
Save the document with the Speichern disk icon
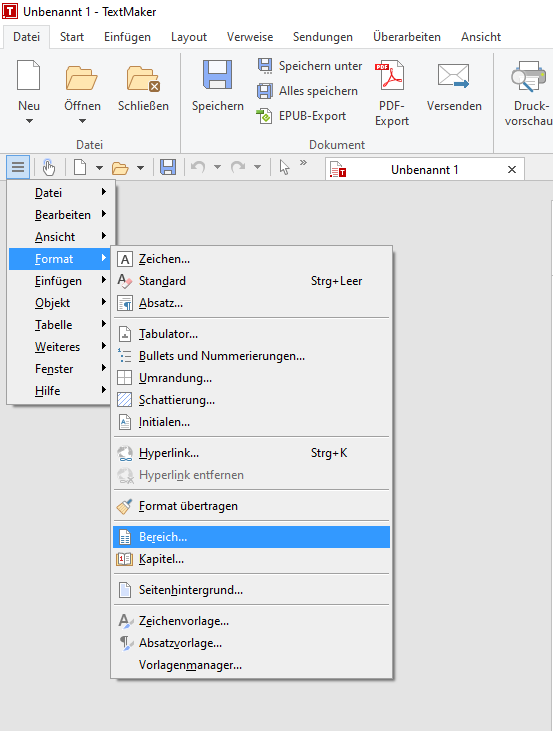(217, 75)
